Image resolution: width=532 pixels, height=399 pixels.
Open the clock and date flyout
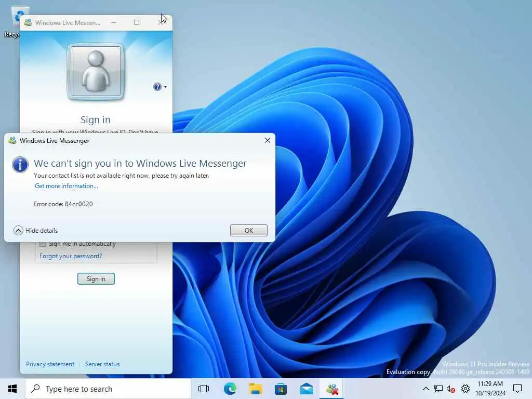490,389
